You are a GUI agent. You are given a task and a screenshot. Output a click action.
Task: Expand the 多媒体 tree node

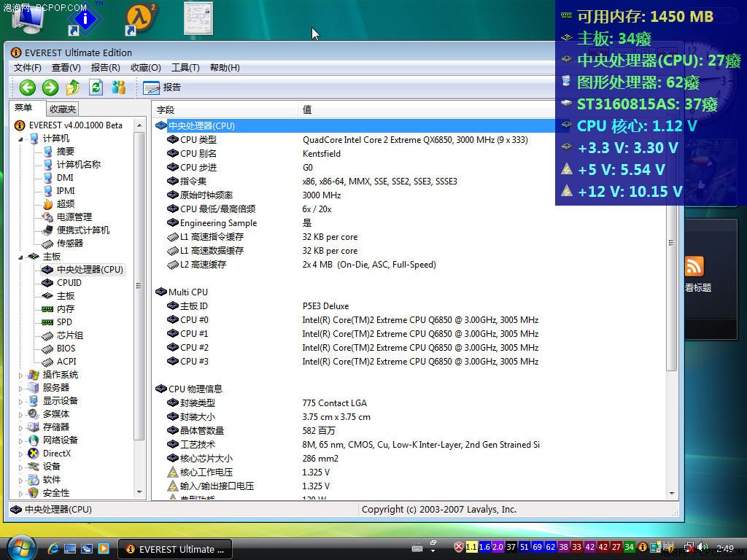(20, 415)
